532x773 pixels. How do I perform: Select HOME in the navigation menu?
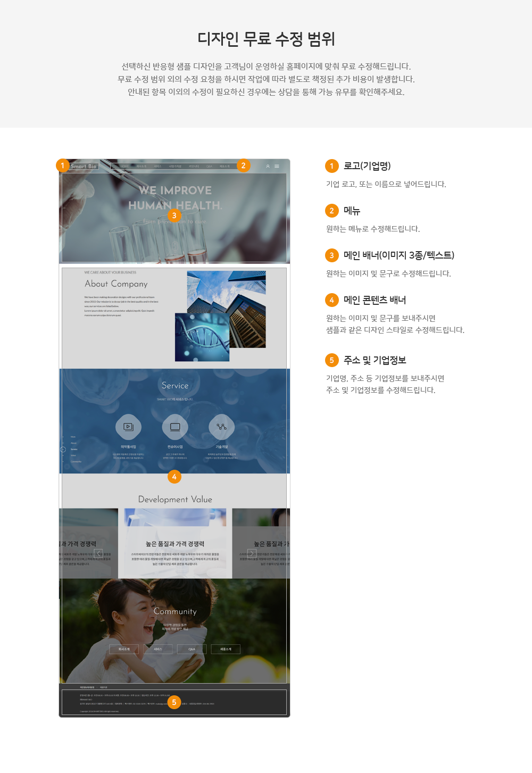(x=124, y=167)
